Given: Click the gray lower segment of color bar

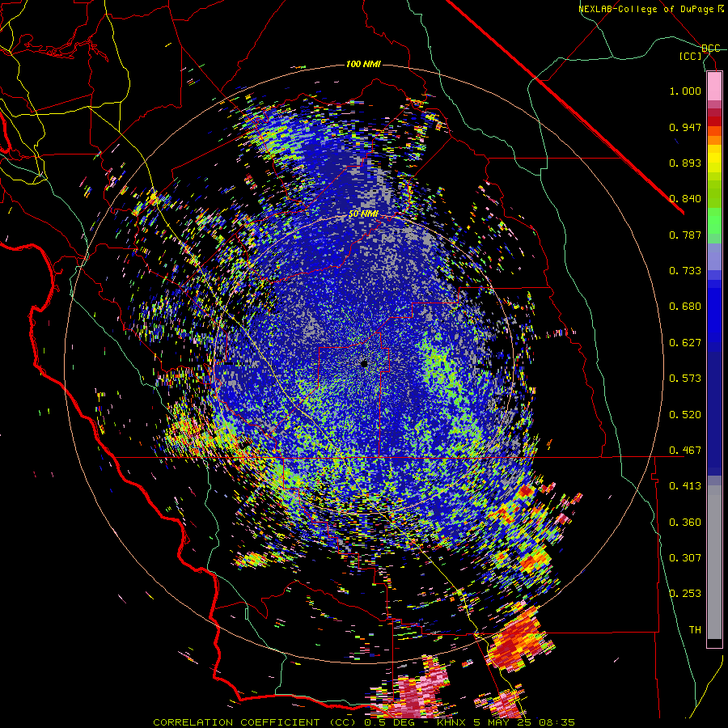Looking at the screenshot, I should coord(714,562).
